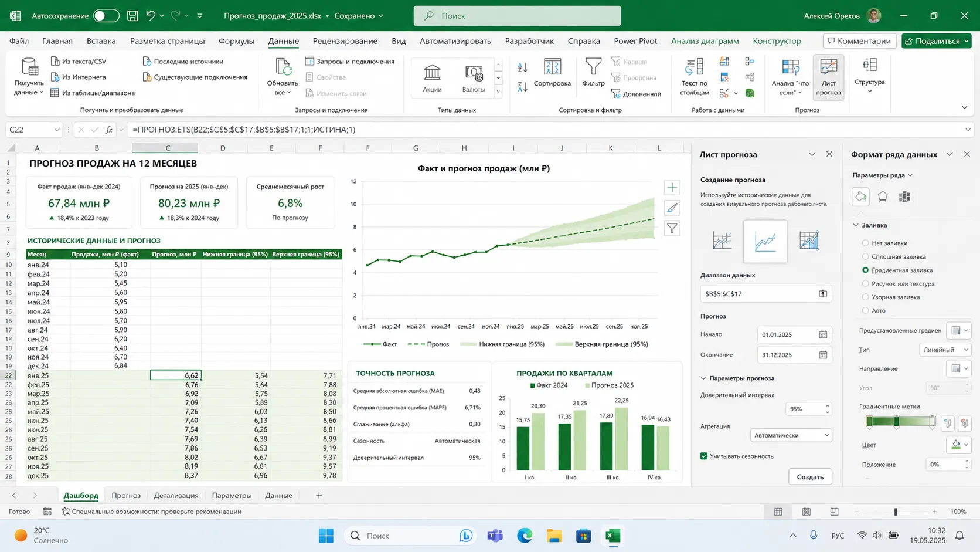Launch Текст по столбцам
980x552 pixels.
coord(695,77)
